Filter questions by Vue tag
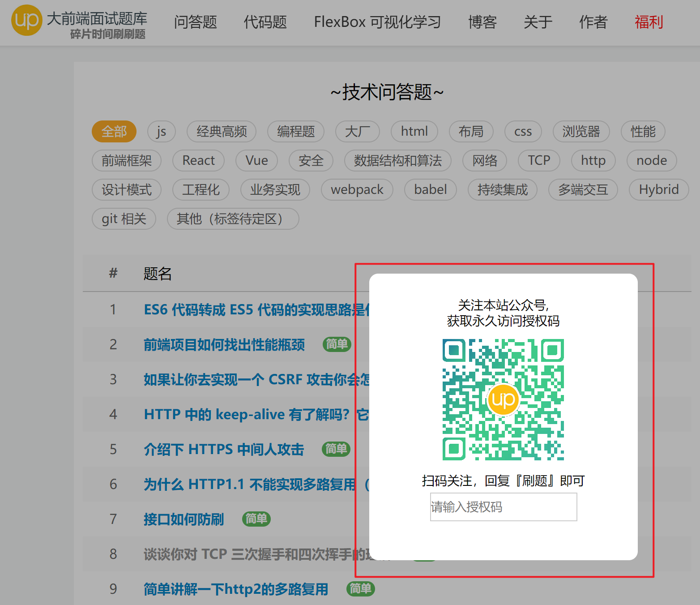The height and width of the screenshot is (605, 700). pyautogui.click(x=257, y=160)
